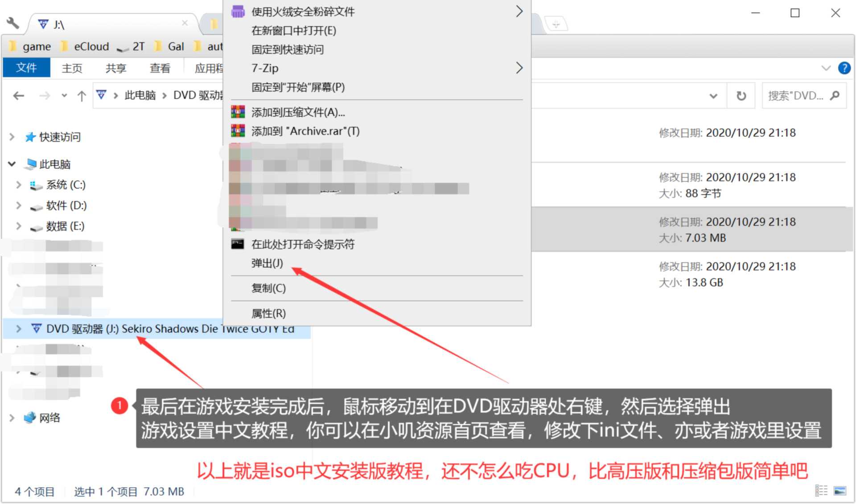
Task: Select the file sized 88 字节
Action: click(692, 184)
